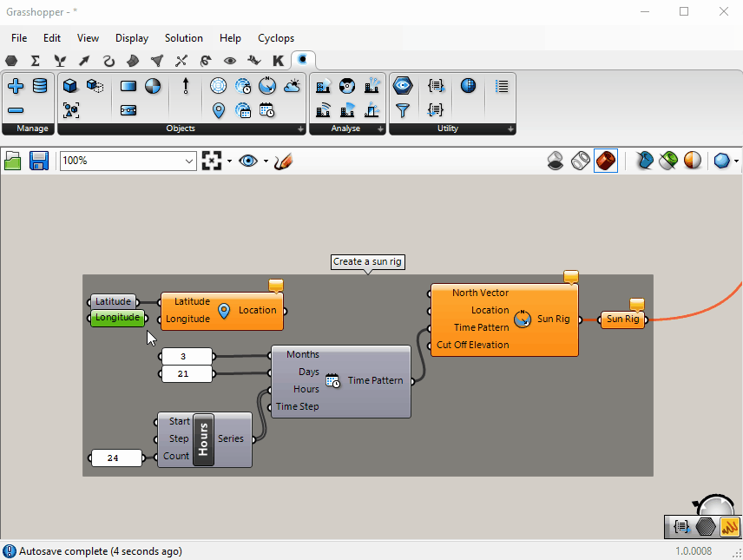Save the document with floppy disk icon
This screenshot has width=743, height=560.
point(38,161)
